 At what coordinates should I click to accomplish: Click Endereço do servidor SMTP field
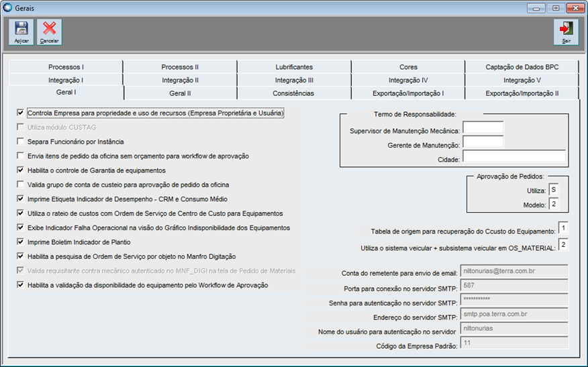point(514,314)
